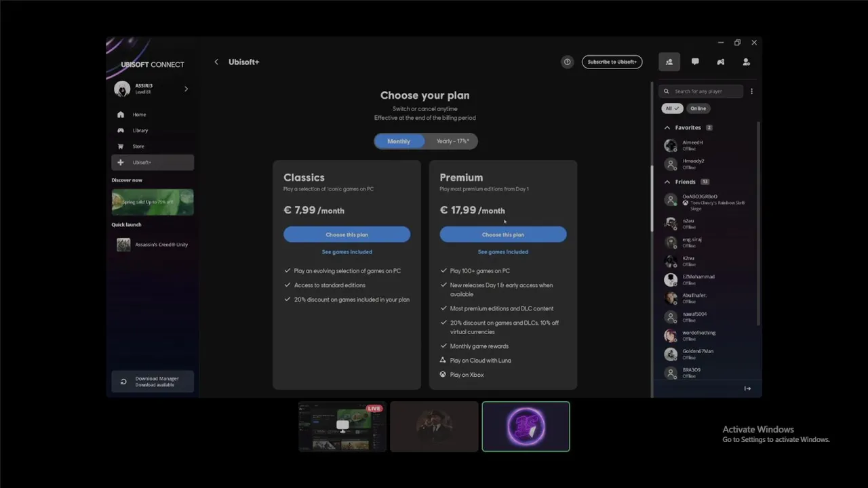Open the chat messages icon

[695, 62]
